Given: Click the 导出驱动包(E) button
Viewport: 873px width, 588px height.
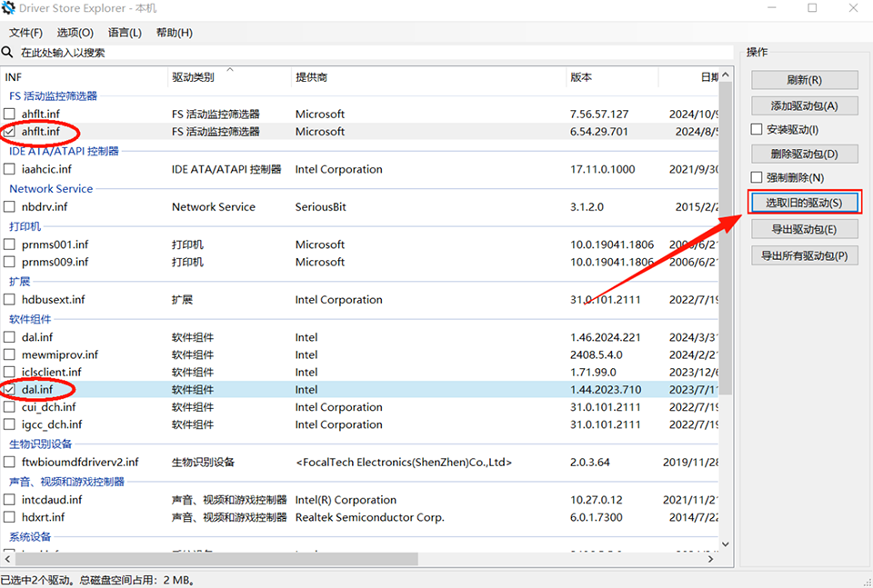Looking at the screenshot, I should point(804,229).
